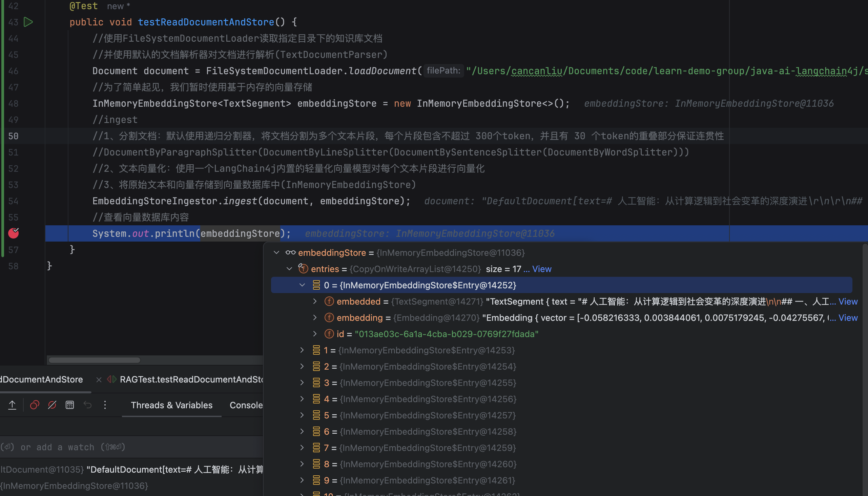Click the run test gutter icon at line 43
This screenshot has width=868, height=496.
coord(28,22)
